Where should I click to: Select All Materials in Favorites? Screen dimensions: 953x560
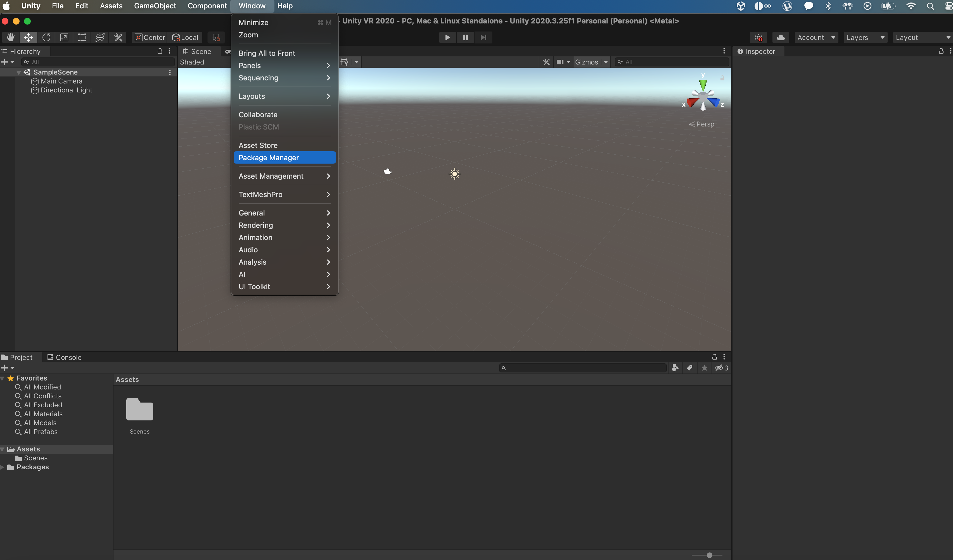point(43,414)
